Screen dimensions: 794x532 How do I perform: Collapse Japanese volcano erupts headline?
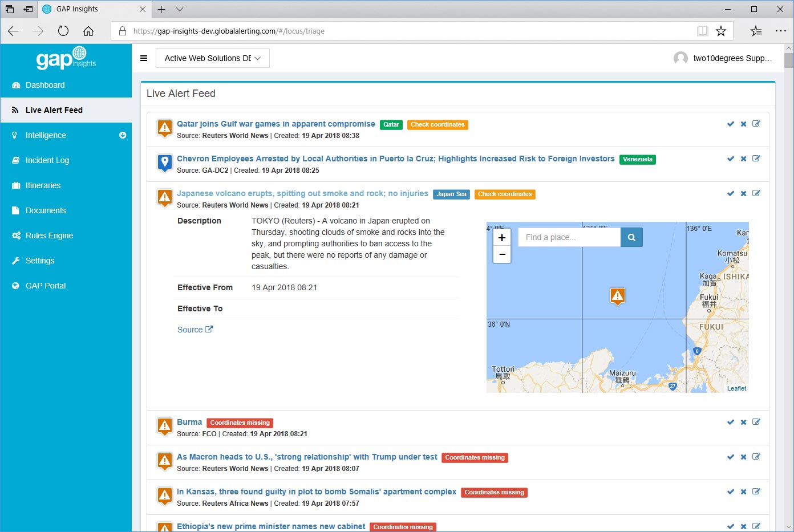pos(302,193)
